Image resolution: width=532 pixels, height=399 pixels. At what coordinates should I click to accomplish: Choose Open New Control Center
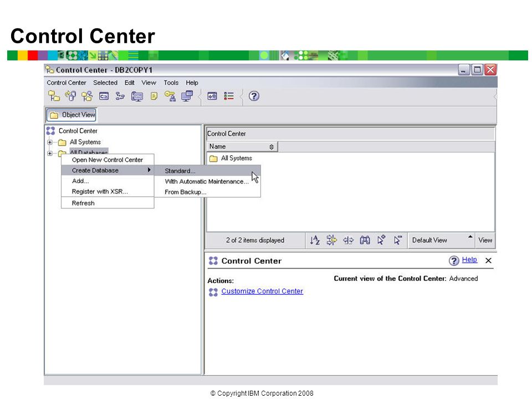click(x=108, y=160)
